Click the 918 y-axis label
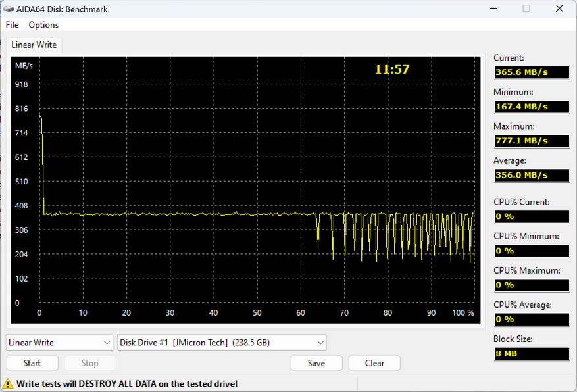 pyautogui.click(x=21, y=85)
